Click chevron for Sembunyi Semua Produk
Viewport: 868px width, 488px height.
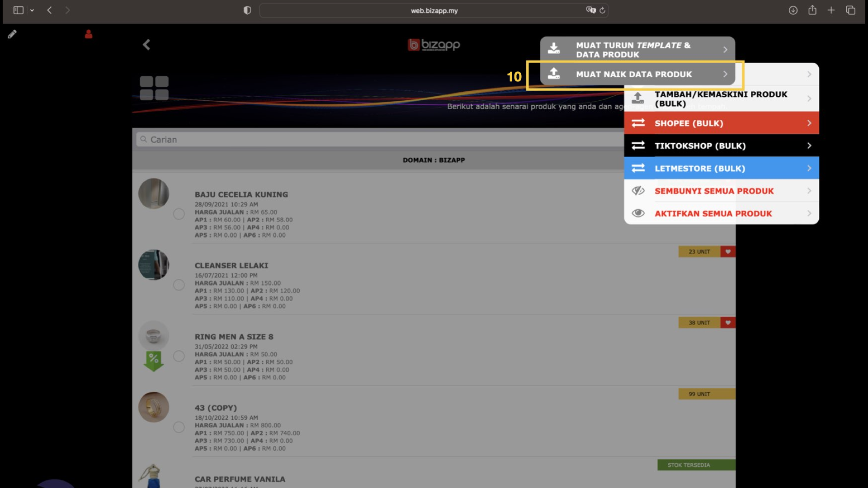(809, 191)
